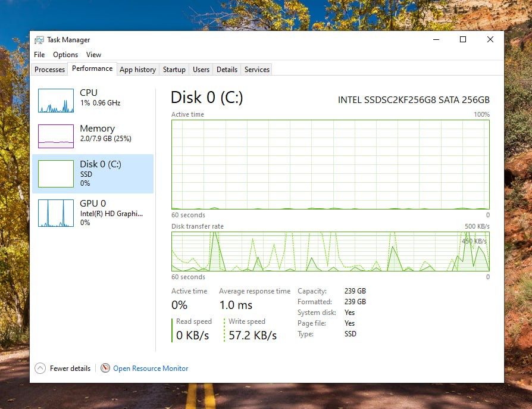Click the 450 KB/s graph label

(474, 241)
